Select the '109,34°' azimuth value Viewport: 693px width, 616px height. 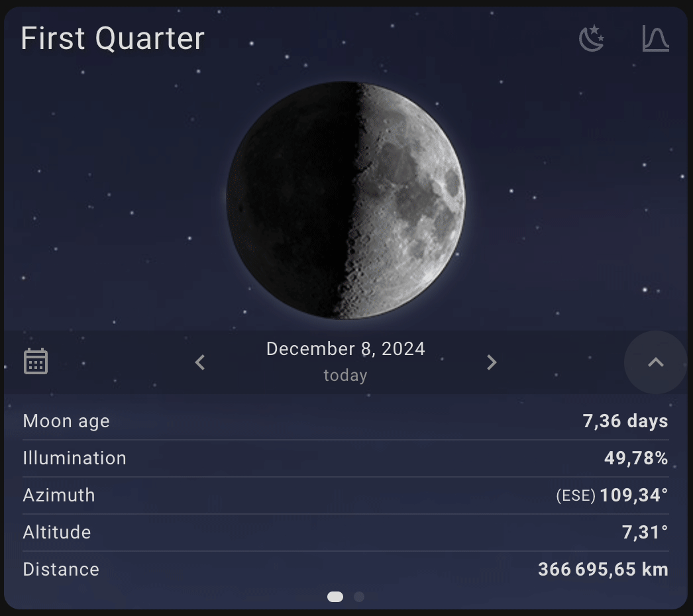point(634,495)
